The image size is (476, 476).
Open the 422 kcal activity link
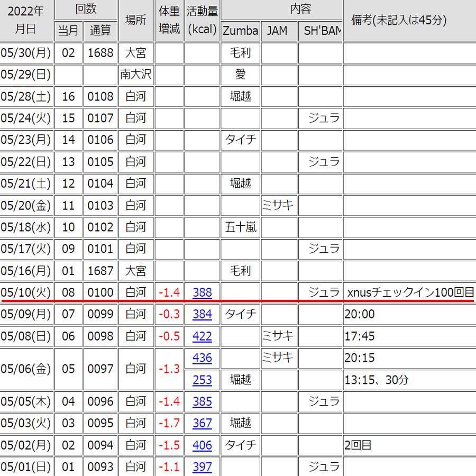click(x=202, y=336)
